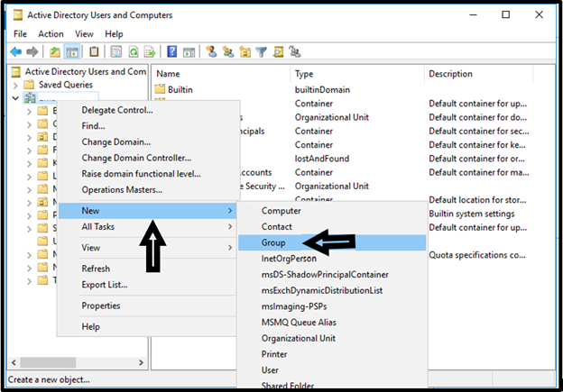The image size is (563, 392).
Task: Choose msDS-ShadowPrincipalContainer in submenu
Action: (325, 275)
